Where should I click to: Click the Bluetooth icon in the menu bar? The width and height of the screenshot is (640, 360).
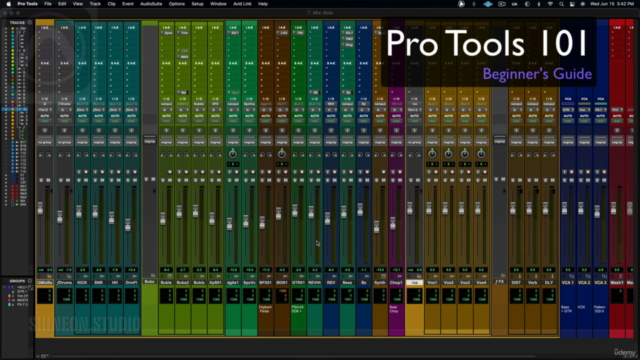(x=539, y=4)
